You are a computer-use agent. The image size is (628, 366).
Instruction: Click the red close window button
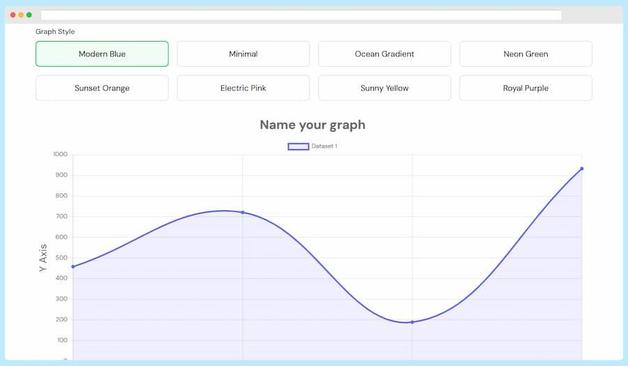pyautogui.click(x=13, y=15)
